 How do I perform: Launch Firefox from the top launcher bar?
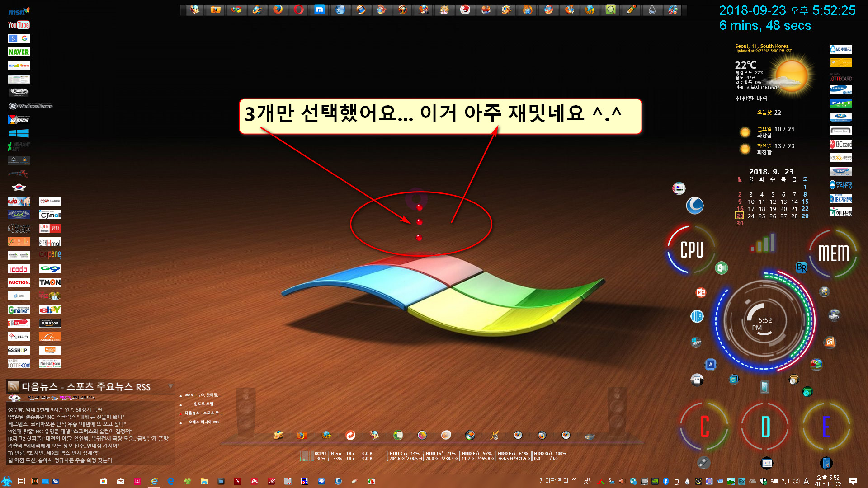click(x=278, y=9)
